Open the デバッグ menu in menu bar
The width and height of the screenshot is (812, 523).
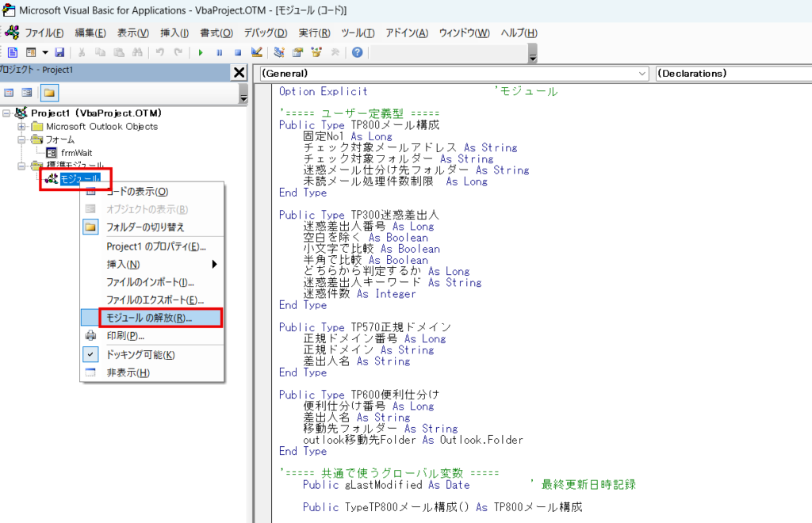(265, 32)
